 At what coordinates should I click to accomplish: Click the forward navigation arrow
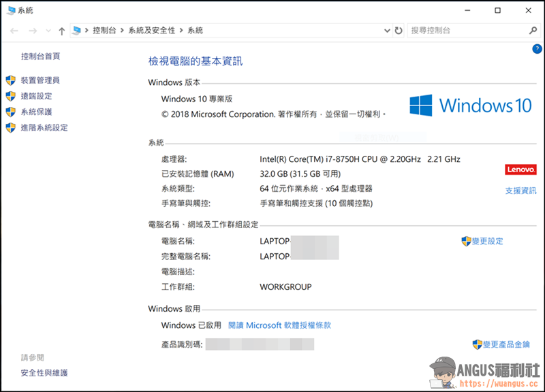pyautogui.click(x=31, y=31)
